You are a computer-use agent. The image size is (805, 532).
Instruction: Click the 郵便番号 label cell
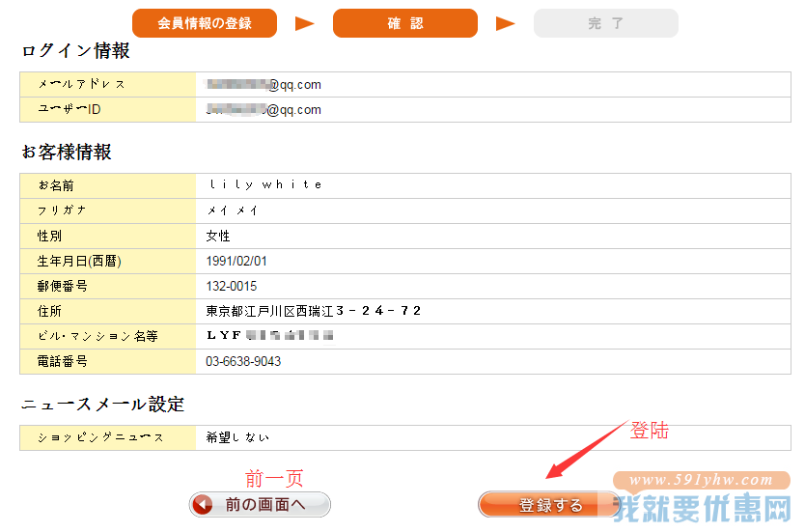[x=108, y=287]
